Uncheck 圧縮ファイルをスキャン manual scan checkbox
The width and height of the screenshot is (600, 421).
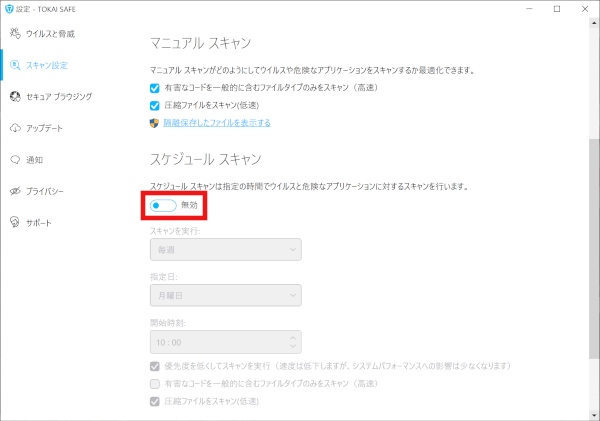coord(154,105)
